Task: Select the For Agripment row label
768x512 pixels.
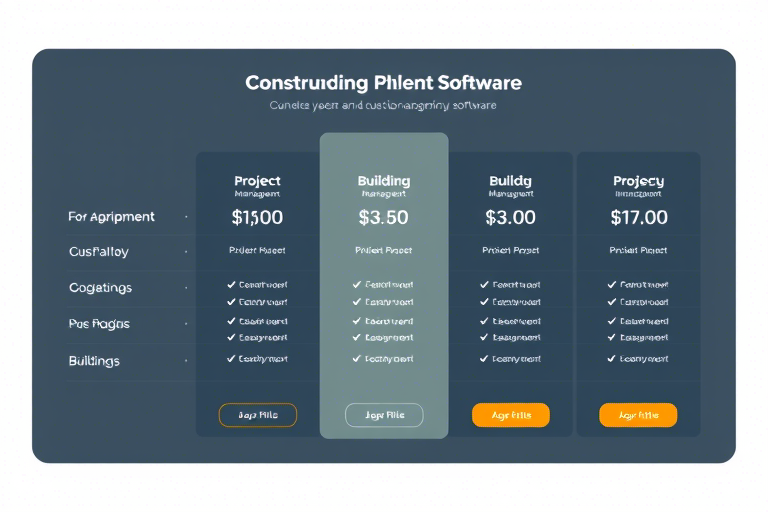Action: point(111,217)
